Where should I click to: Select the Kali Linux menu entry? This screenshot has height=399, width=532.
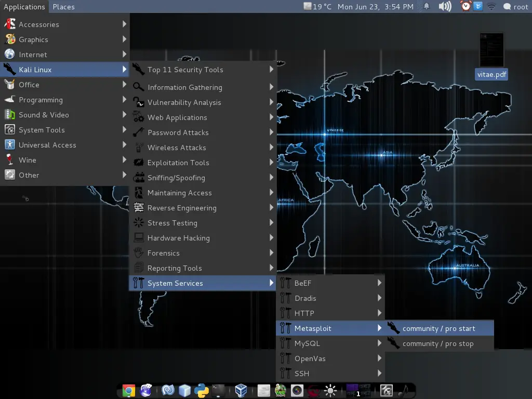tap(65, 70)
